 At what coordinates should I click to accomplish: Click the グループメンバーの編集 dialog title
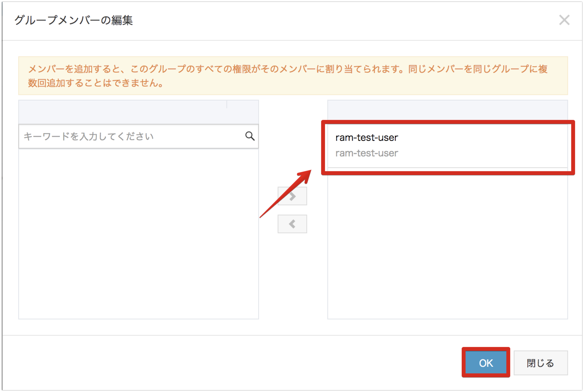tap(74, 20)
